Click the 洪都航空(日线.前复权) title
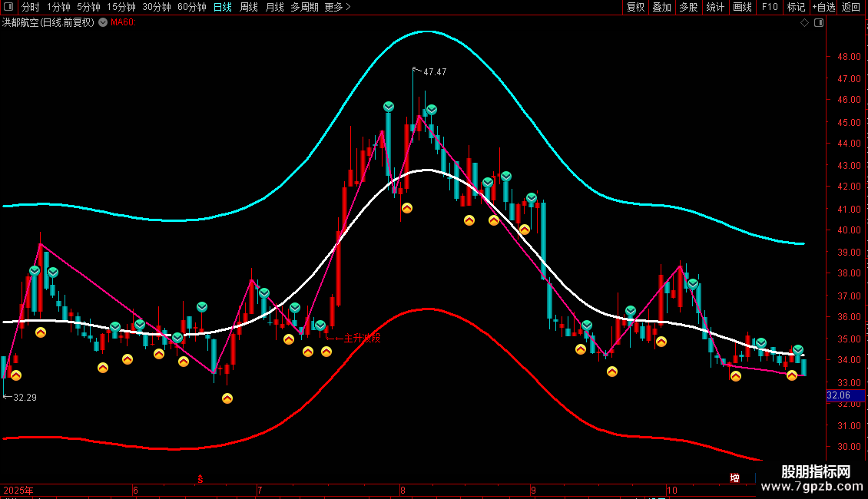868x499 pixels. tap(48, 23)
